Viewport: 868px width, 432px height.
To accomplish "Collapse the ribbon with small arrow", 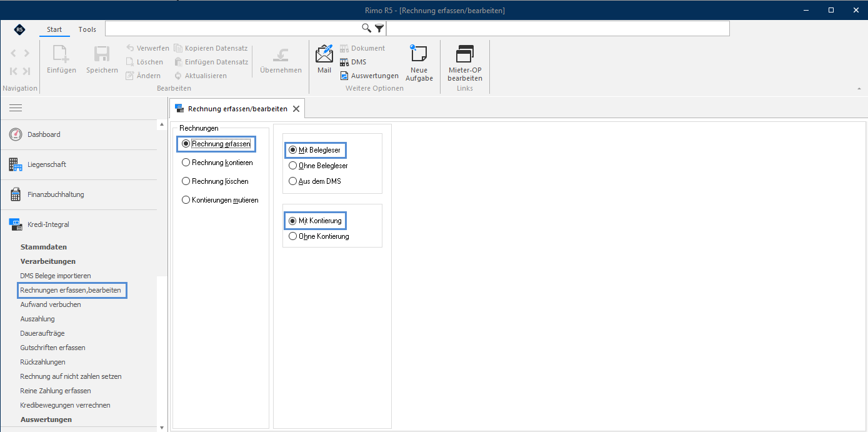I will click(x=861, y=89).
